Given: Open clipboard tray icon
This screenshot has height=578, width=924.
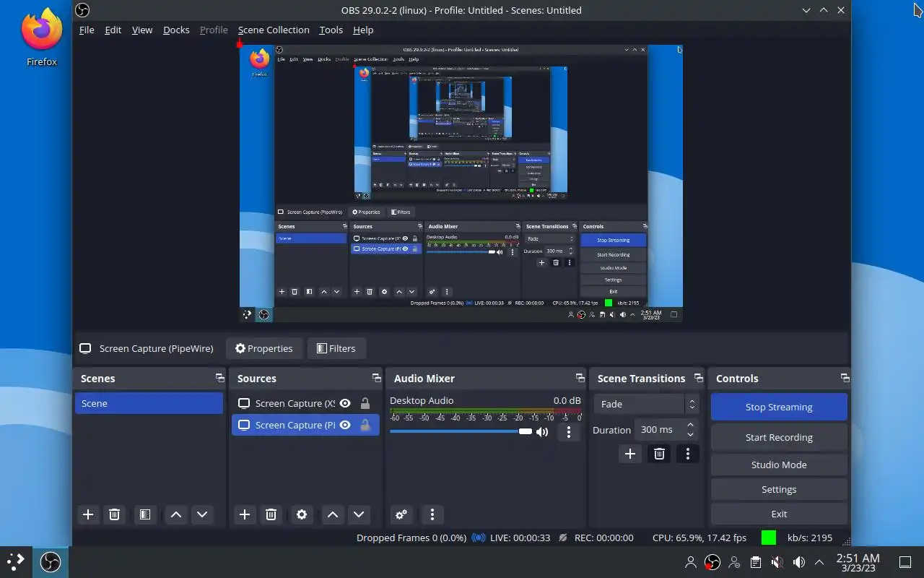Looking at the screenshot, I should 755,562.
